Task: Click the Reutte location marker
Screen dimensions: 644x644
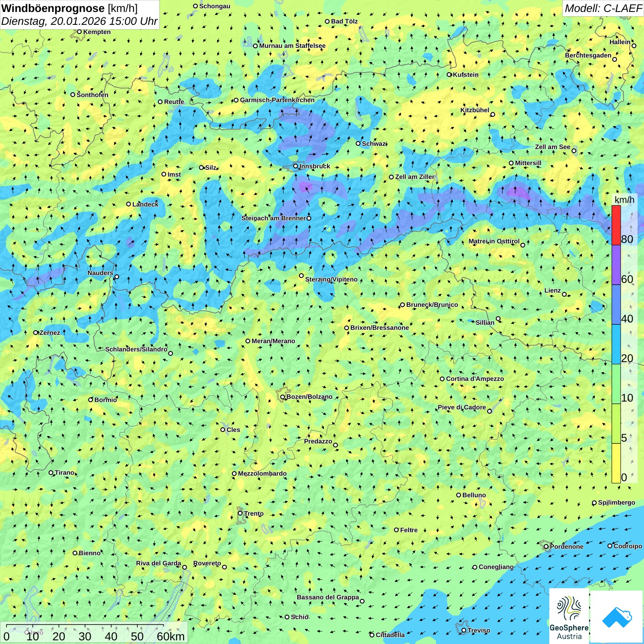Action: 160,102
